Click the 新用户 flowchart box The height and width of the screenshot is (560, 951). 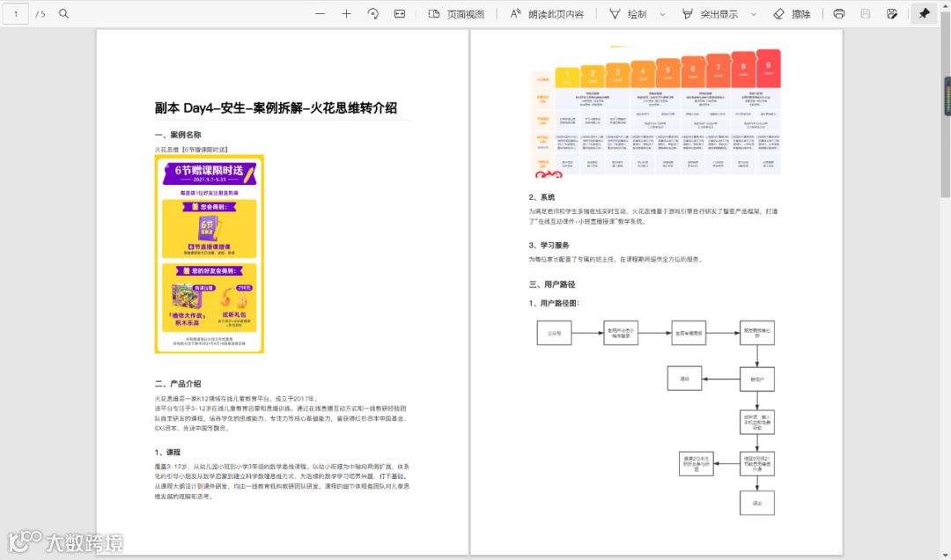pyautogui.click(x=757, y=379)
